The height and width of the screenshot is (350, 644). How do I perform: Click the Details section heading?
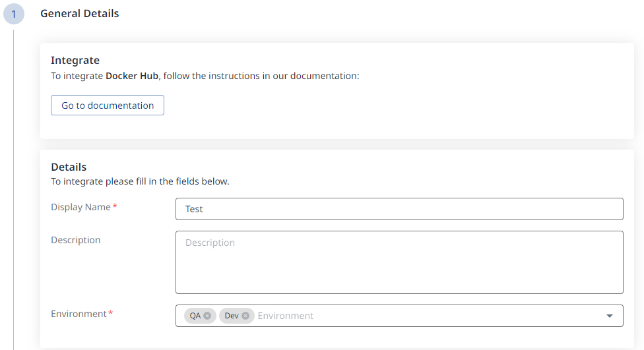click(x=69, y=167)
